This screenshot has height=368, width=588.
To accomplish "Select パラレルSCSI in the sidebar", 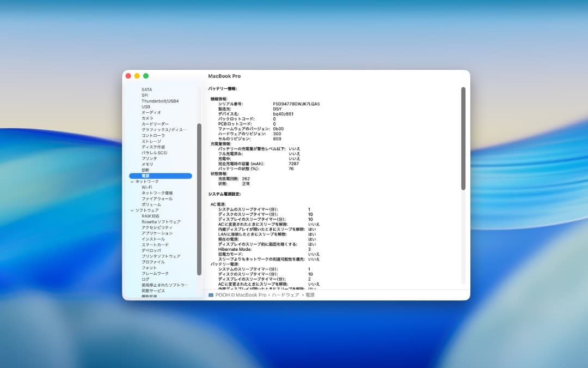I will coord(155,153).
